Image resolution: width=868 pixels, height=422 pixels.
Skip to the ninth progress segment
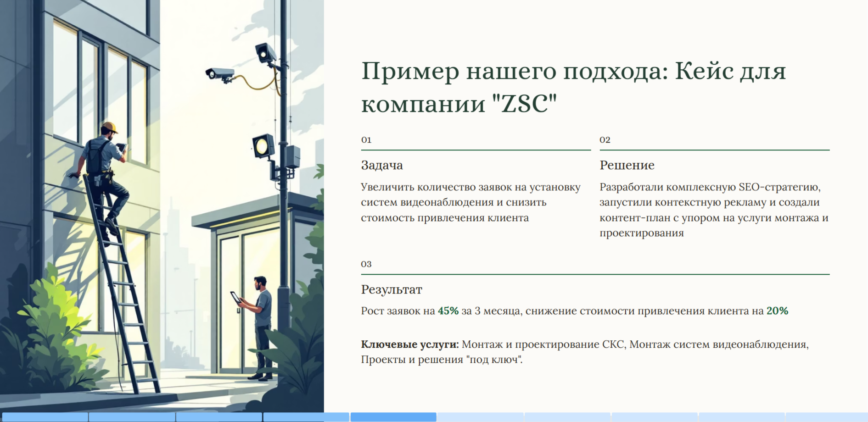(742, 417)
